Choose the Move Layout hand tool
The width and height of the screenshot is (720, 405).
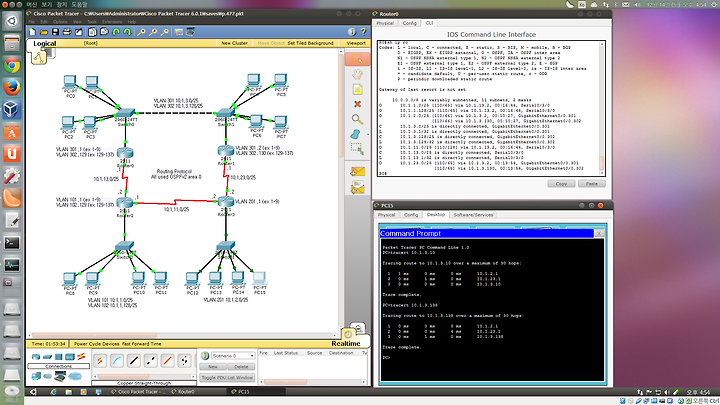(x=357, y=74)
